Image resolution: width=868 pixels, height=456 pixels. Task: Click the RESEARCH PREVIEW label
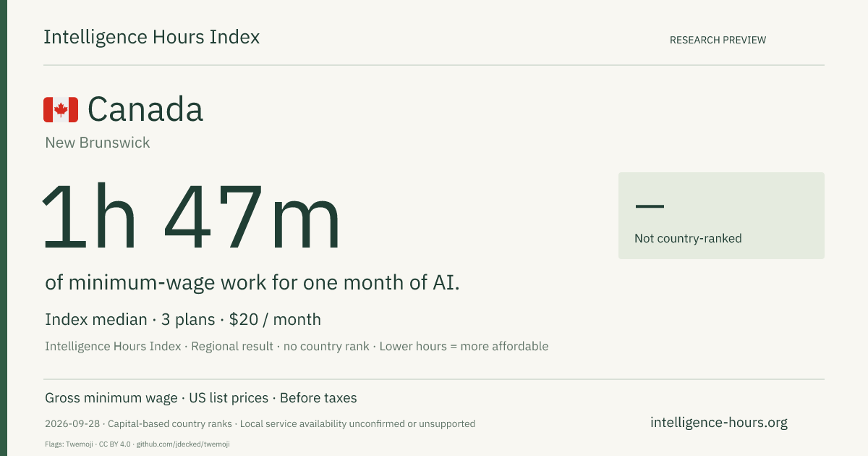[x=718, y=40]
